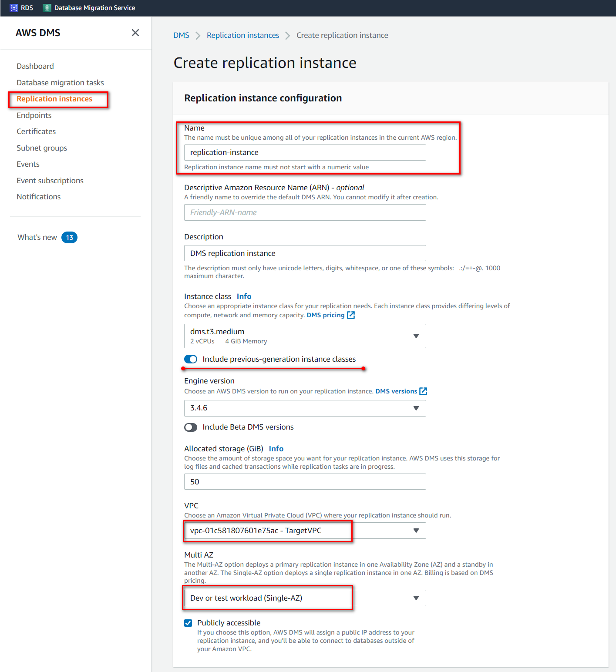
Task: Click the AWS DMS sidebar title
Action: (38, 33)
